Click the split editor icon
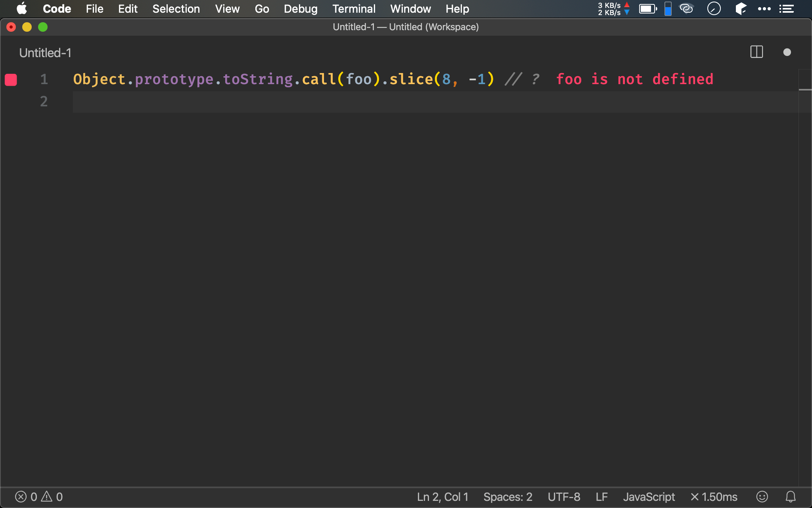Image resolution: width=812 pixels, height=508 pixels. 756,52
